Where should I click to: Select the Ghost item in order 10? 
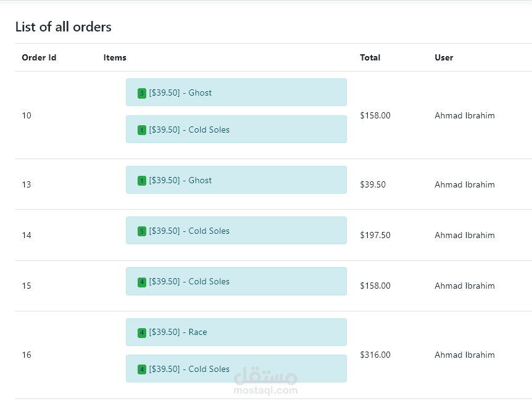pyautogui.click(x=236, y=93)
